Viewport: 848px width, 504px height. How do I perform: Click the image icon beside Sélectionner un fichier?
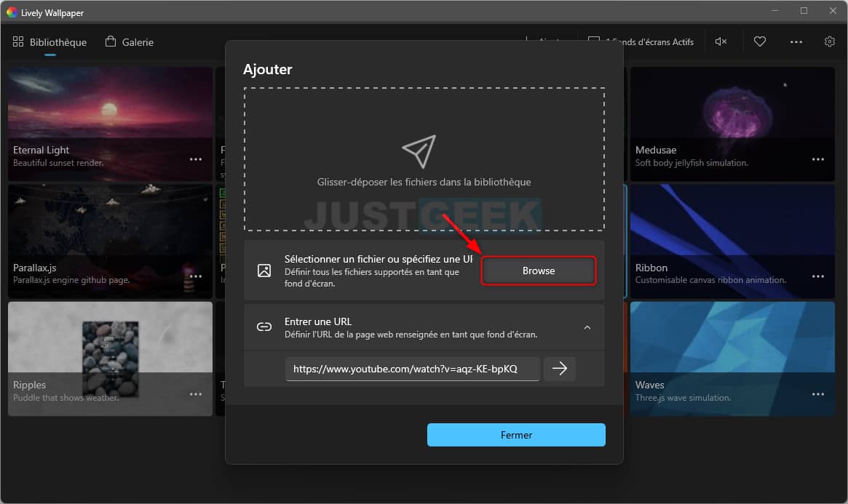264,271
